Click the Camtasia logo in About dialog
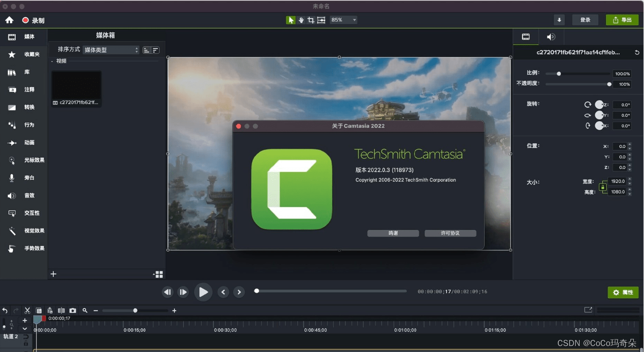The image size is (644, 352). [292, 189]
